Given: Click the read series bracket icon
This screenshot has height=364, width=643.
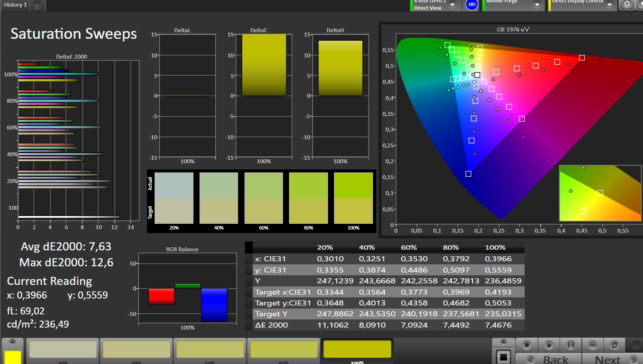Looking at the screenshot, I should tap(571, 345).
